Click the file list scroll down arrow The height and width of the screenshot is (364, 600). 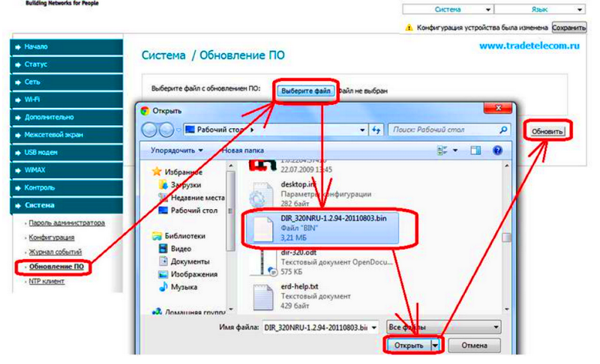pyautogui.click(x=507, y=309)
